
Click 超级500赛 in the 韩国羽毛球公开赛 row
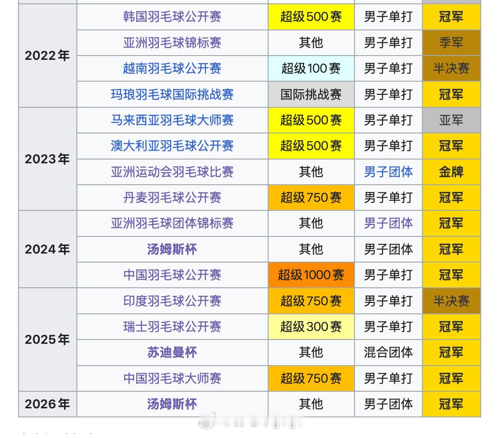[311, 17]
